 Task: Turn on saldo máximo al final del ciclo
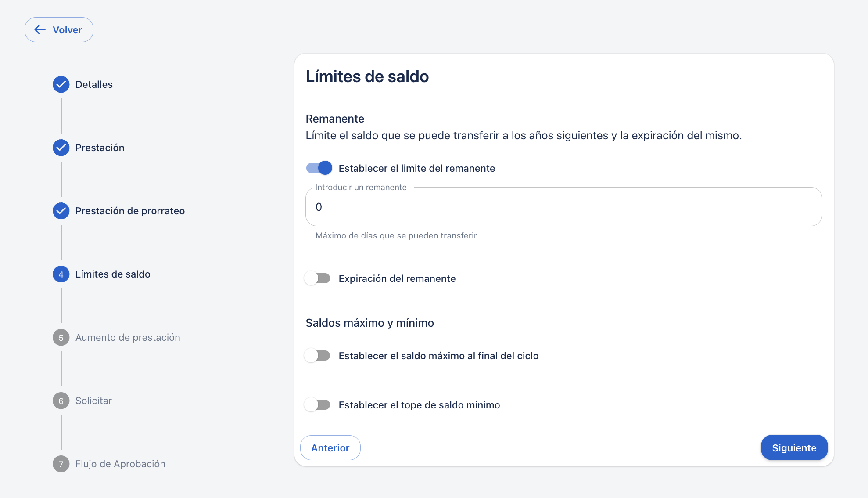318,356
